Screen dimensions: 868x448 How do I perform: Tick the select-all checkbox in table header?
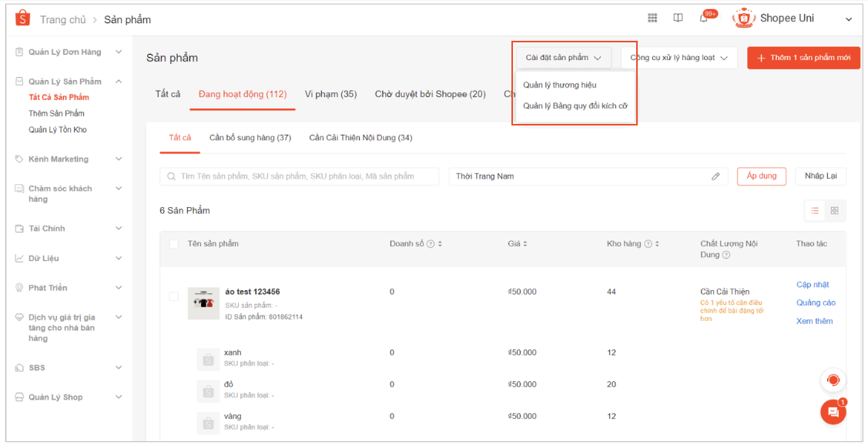[x=174, y=244]
